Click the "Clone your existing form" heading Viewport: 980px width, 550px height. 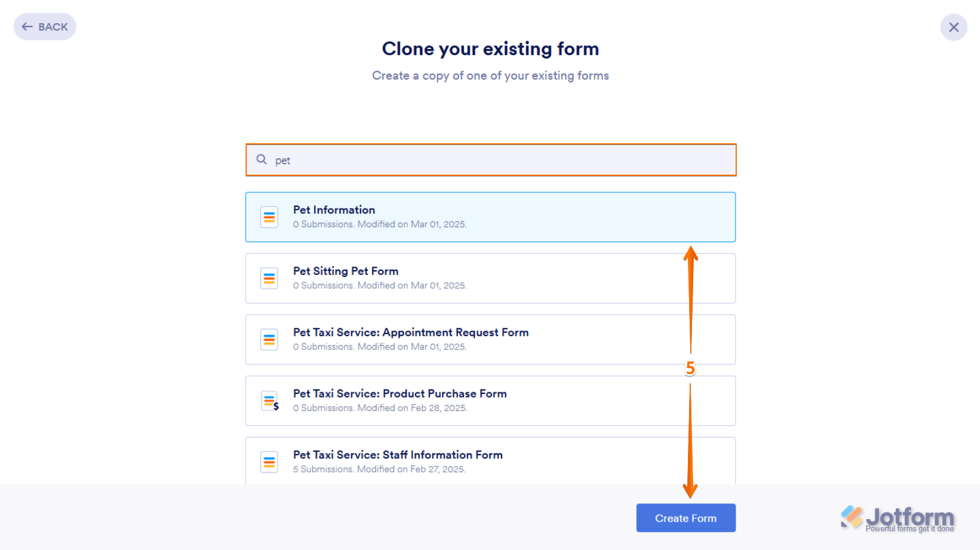pos(490,49)
